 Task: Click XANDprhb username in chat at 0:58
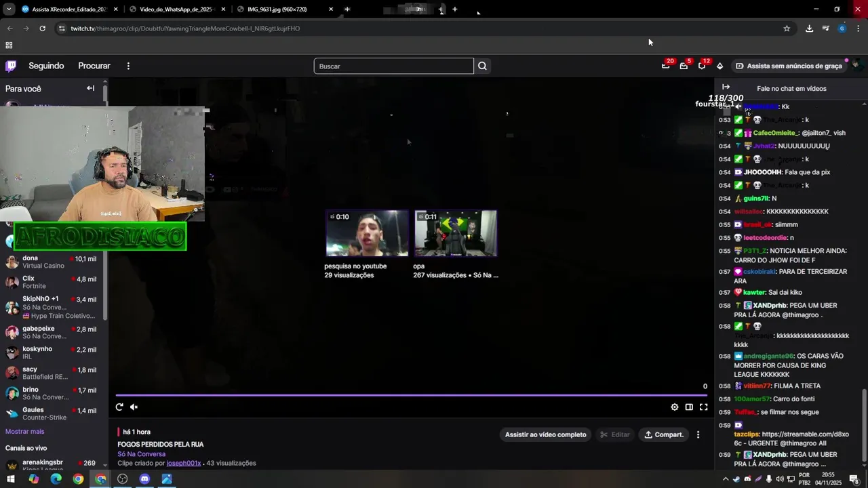770,305
